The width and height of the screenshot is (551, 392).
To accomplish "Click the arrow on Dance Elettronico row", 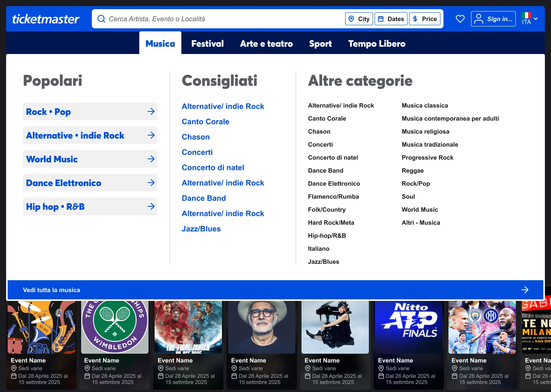I will tap(151, 183).
